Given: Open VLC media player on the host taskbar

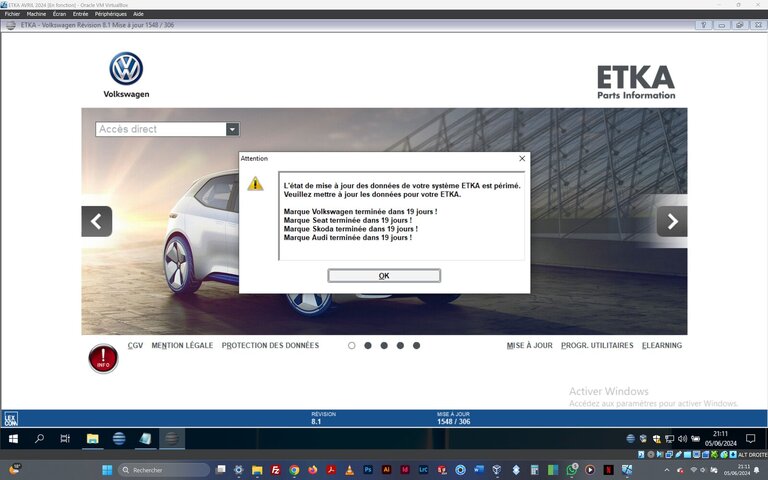Looking at the screenshot, I should (x=350, y=470).
